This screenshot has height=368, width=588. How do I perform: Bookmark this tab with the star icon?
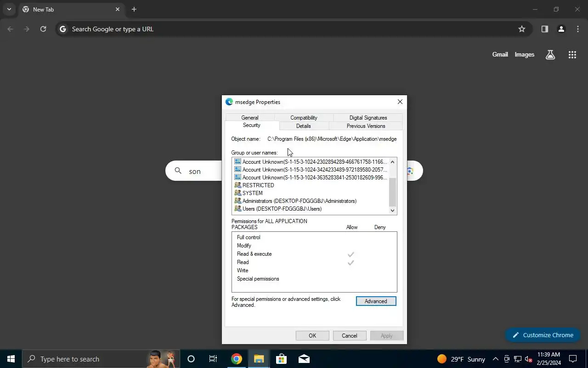(522, 29)
